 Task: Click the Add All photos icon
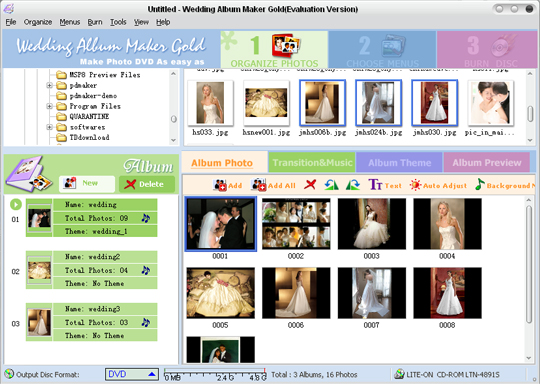273,185
